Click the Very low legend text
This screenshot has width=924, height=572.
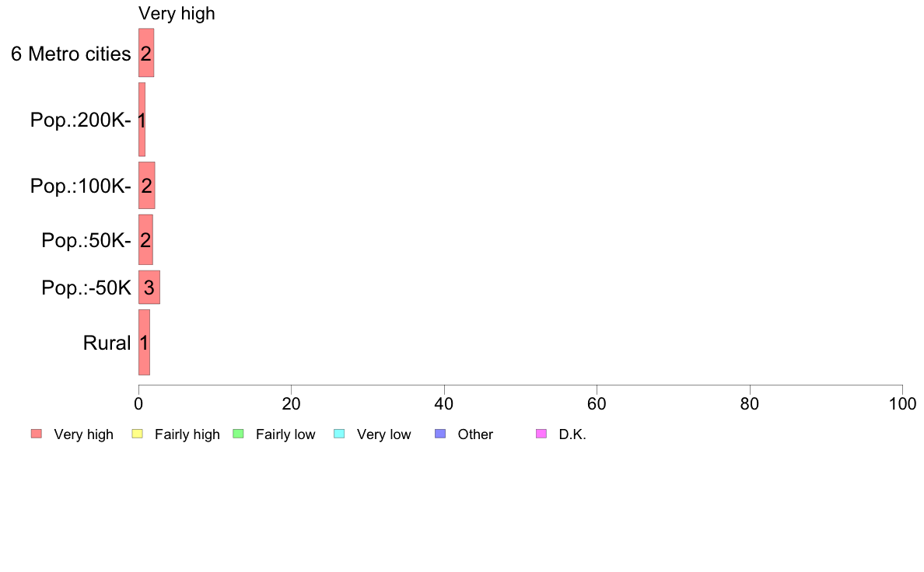[x=383, y=434]
